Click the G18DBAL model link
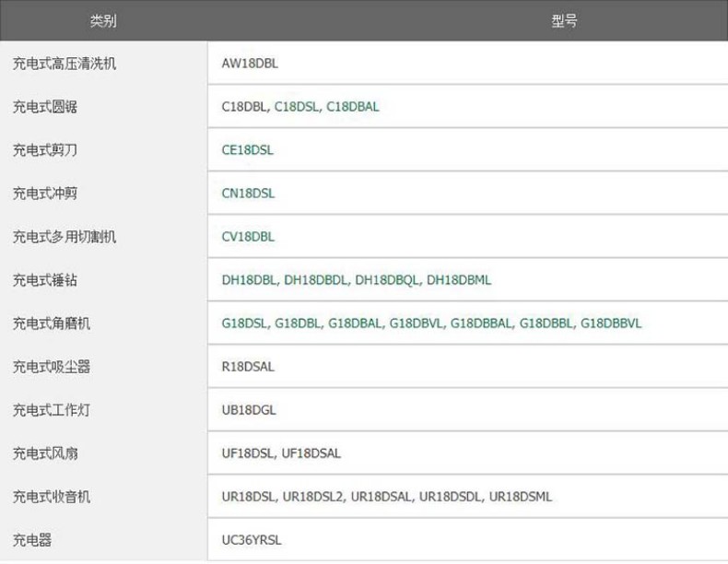The image size is (728, 564). tap(356, 323)
